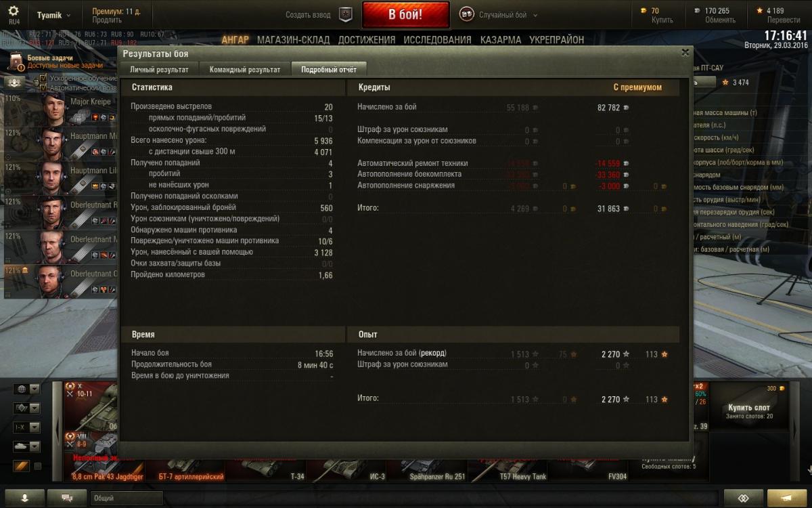The width and height of the screenshot is (812, 508).
Task: Toggle the Ускоренное обучение checkbox
Action: (x=43, y=79)
